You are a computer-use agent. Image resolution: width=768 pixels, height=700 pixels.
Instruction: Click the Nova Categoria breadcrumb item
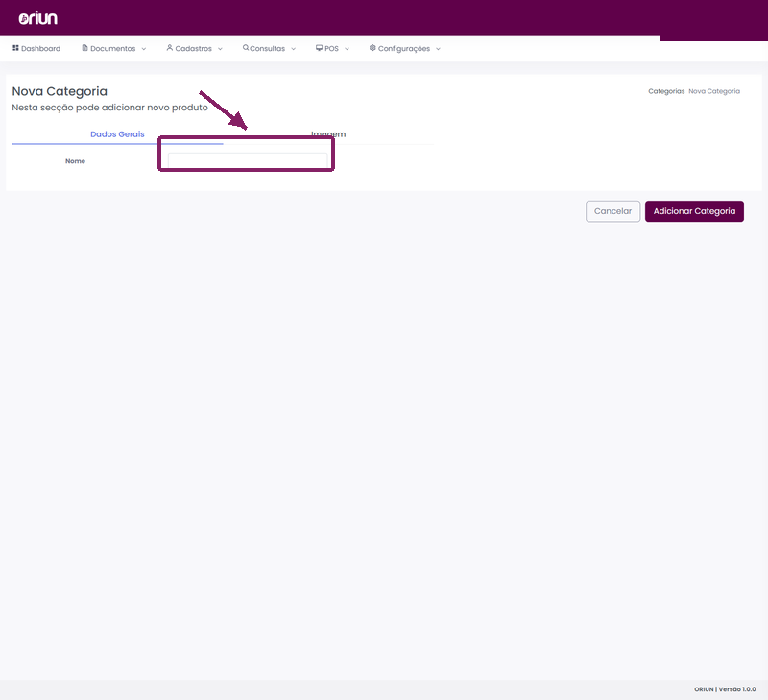pyautogui.click(x=714, y=91)
